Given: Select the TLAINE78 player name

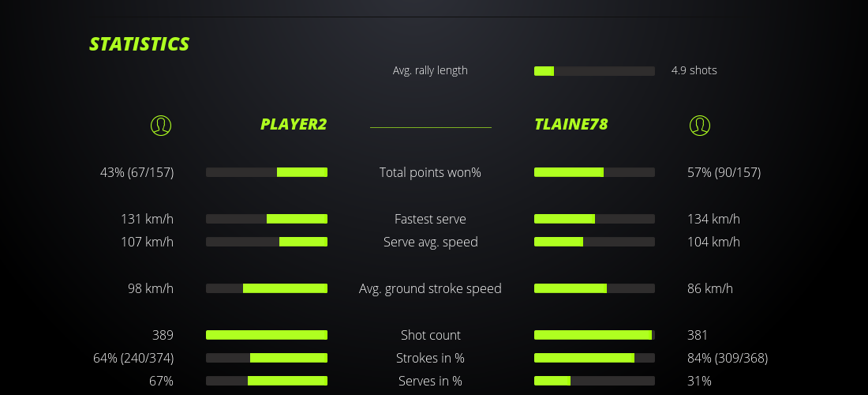Looking at the screenshot, I should click(x=571, y=124).
